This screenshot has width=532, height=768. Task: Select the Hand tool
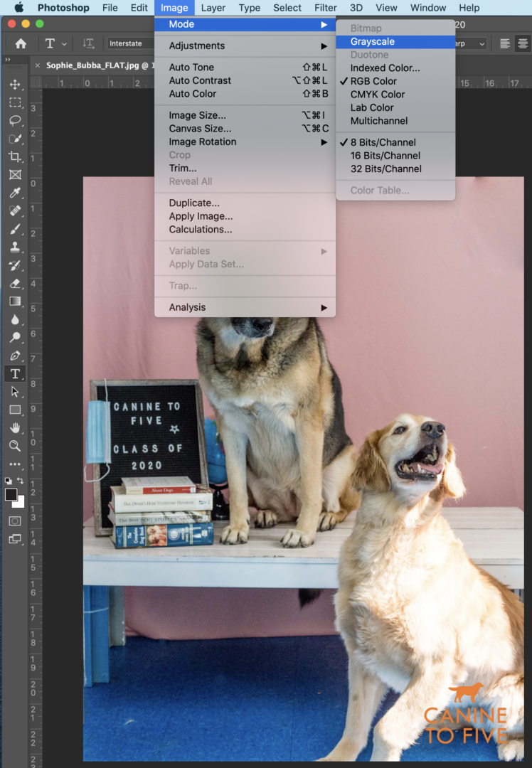pyautogui.click(x=15, y=427)
